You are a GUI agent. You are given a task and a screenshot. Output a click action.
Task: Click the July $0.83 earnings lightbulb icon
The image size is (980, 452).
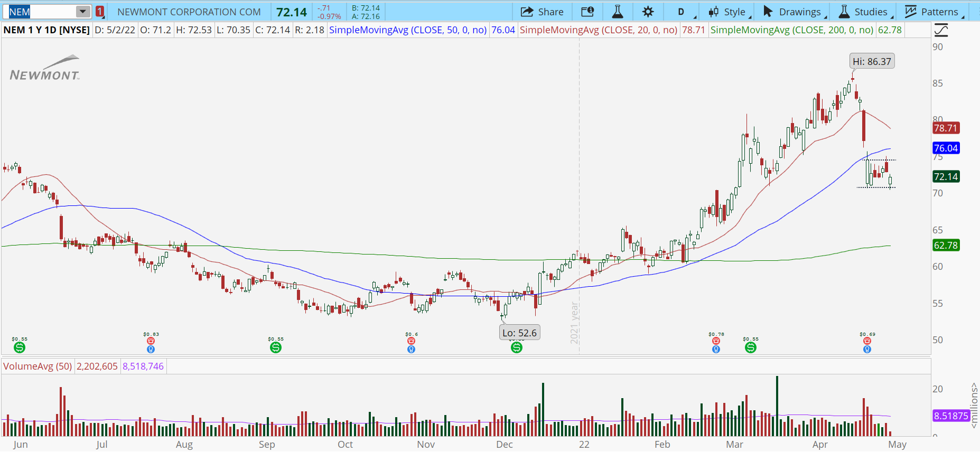151,349
